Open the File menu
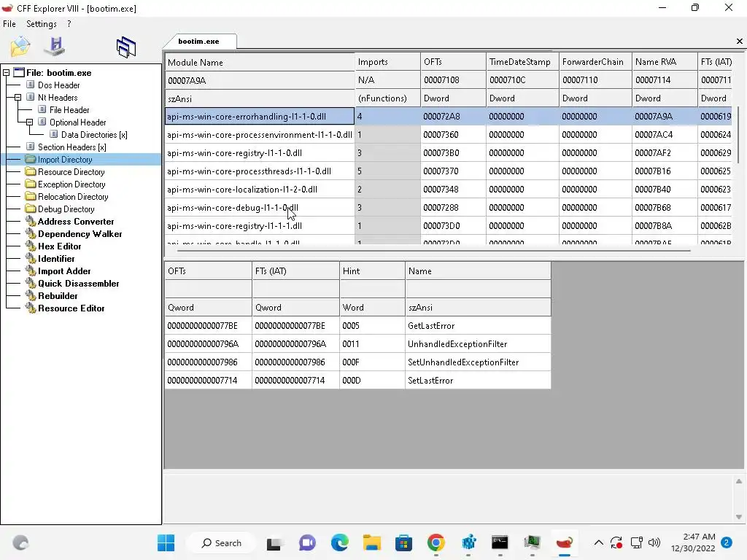 (9, 24)
